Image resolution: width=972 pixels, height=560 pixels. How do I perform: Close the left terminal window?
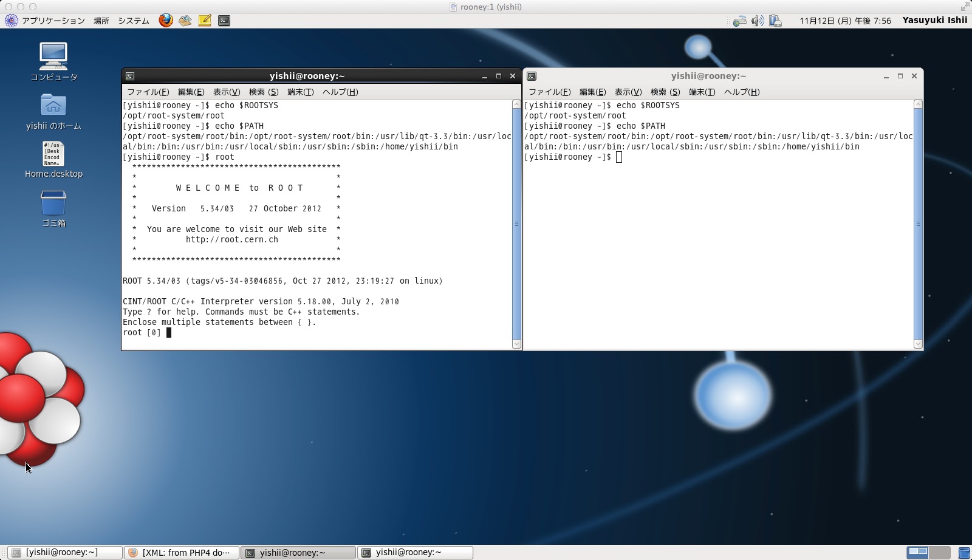pos(513,76)
